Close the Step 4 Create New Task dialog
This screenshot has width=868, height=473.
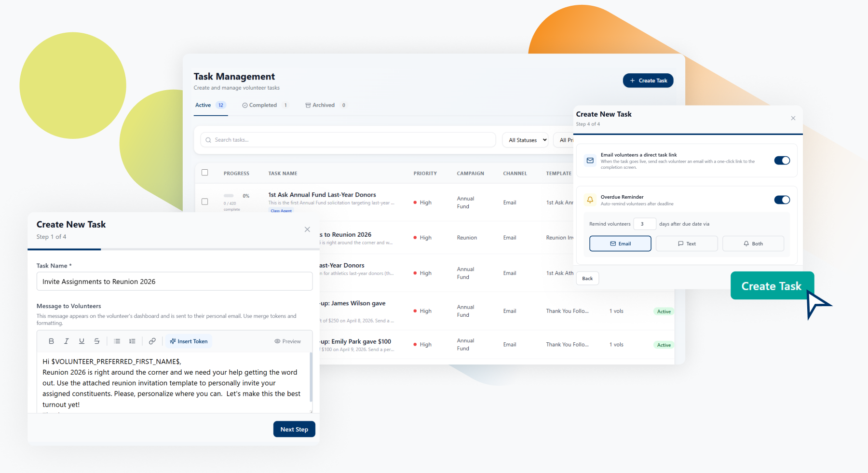coord(793,118)
